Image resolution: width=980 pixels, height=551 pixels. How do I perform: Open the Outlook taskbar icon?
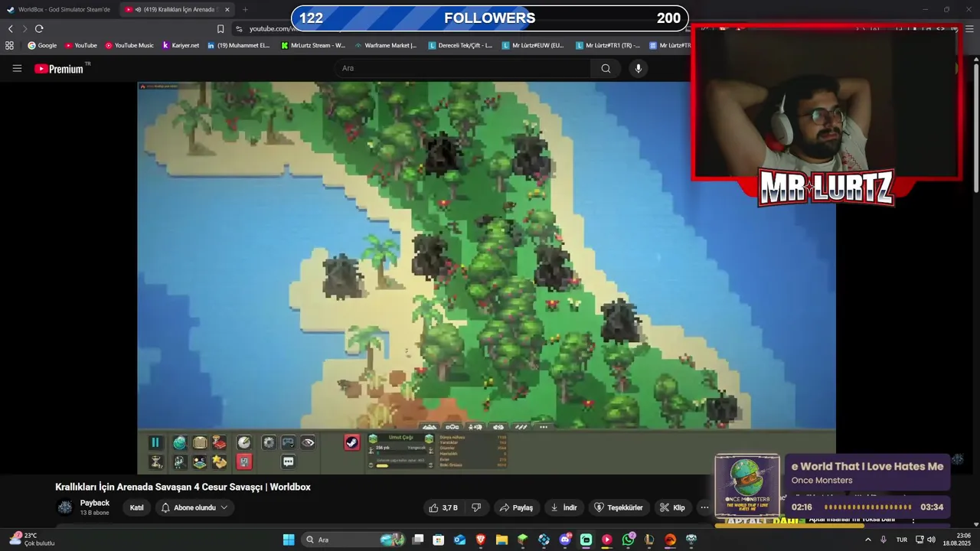pos(459,540)
